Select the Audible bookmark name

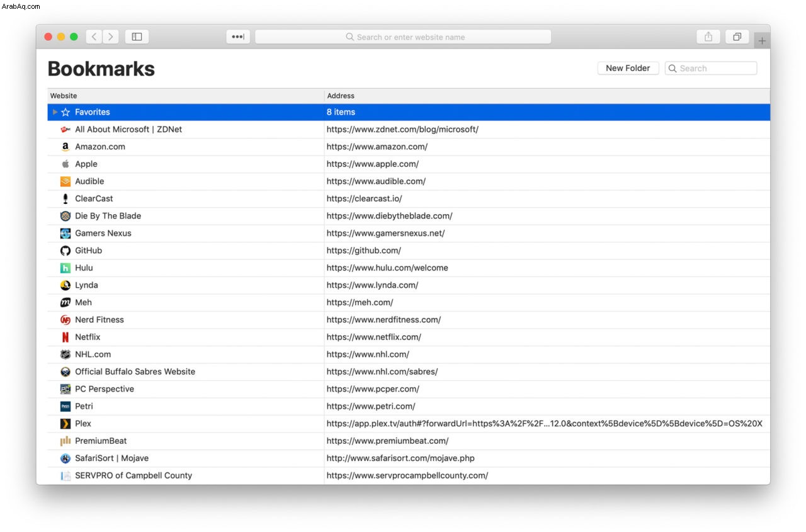[89, 181]
